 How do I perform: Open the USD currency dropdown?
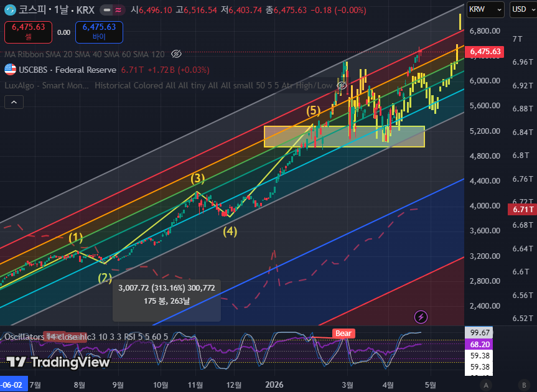point(524,9)
